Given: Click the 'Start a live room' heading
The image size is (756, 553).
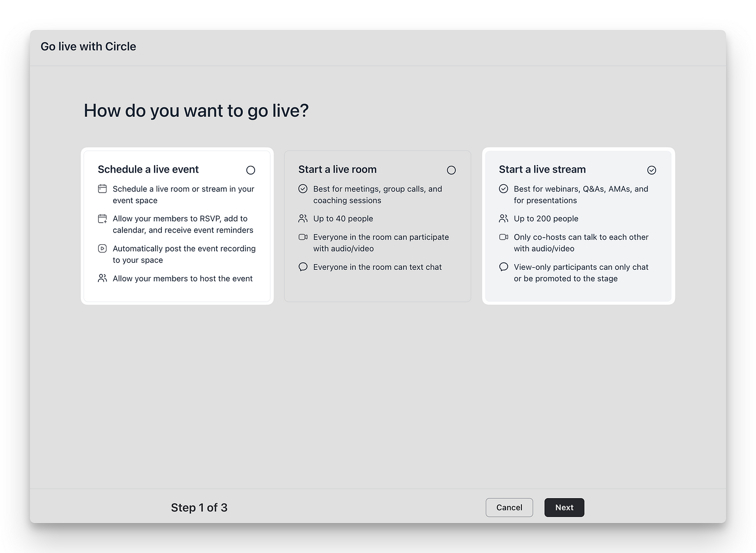Looking at the screenshot, I should click(x=338, y=169).
